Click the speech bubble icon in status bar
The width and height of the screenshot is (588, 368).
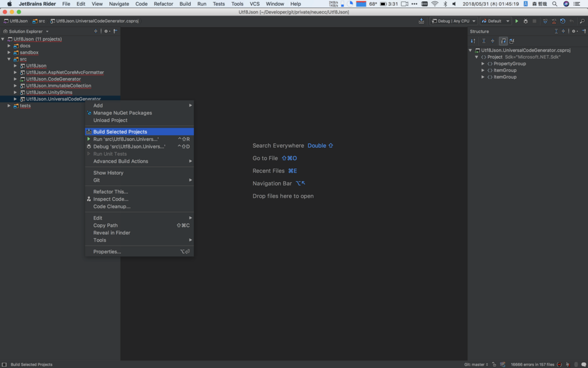point(583,364)
